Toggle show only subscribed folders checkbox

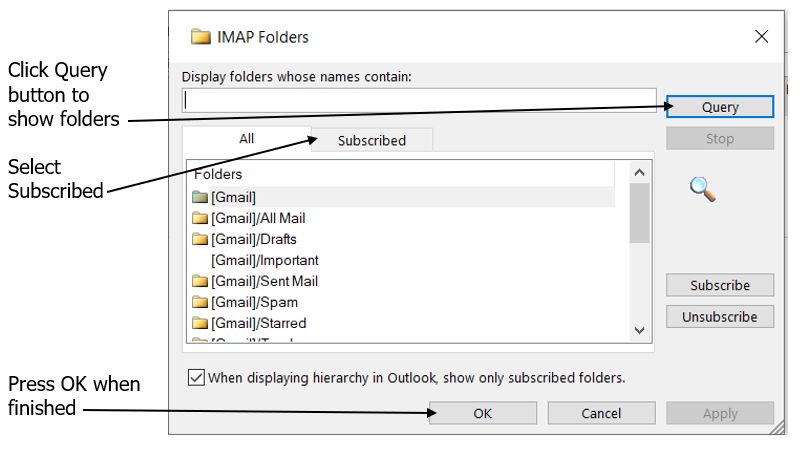[196, 378]
